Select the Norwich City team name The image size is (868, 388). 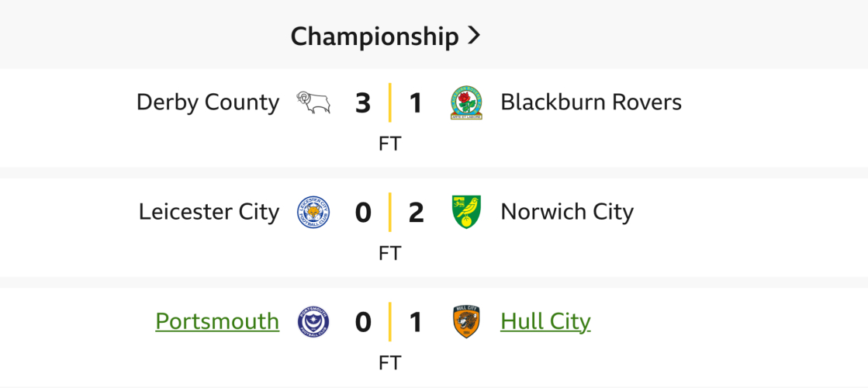567,212
